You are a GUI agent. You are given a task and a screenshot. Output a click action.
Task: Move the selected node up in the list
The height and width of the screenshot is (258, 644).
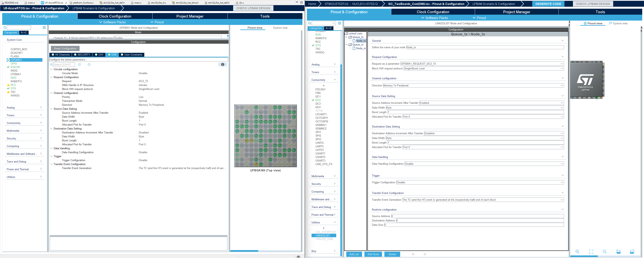425,254
